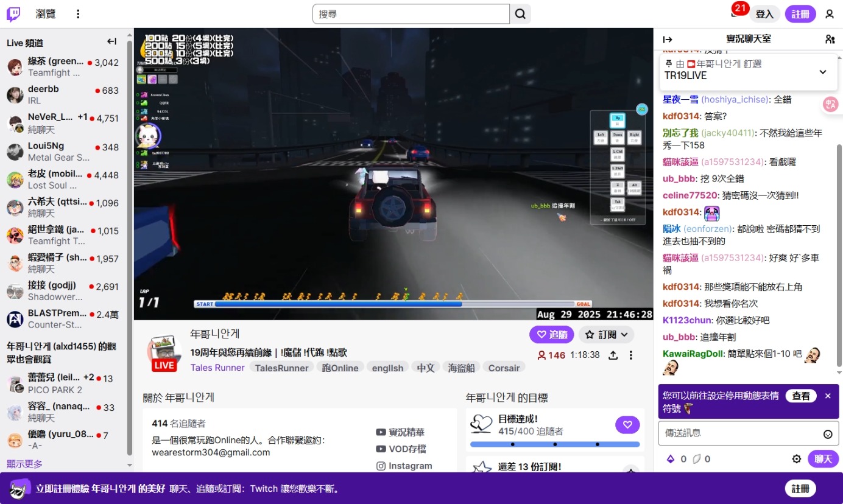Click the Twitch logo home icon
The height and width of the screenshot is (504, 843).
[13, 14]
